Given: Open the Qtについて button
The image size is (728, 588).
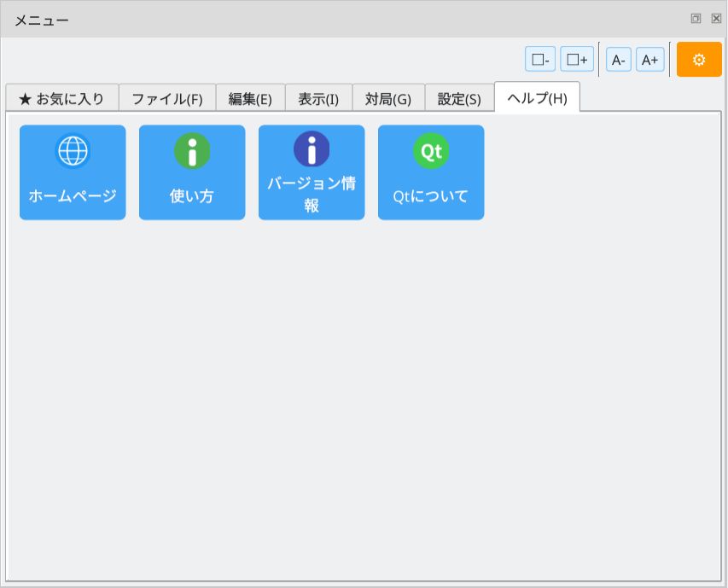Looking at the screenshot, I should (x=431, y=171).
